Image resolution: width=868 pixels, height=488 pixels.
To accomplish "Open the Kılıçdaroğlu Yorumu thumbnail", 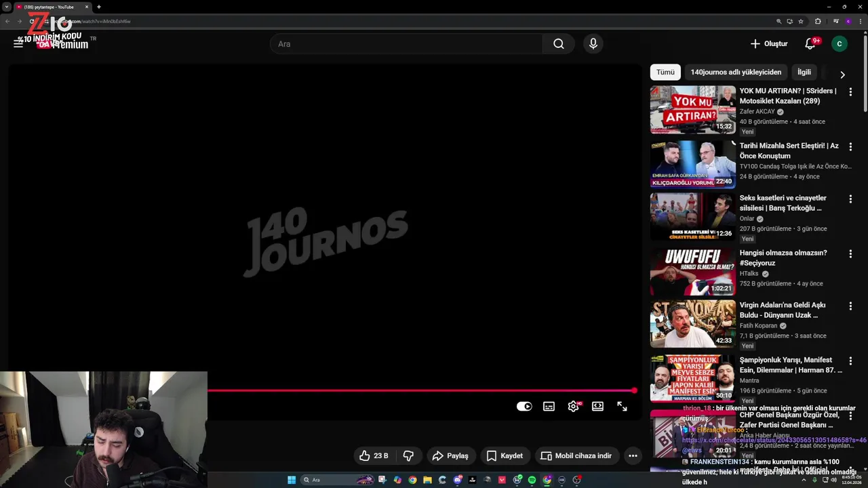I will click(692, 164).
